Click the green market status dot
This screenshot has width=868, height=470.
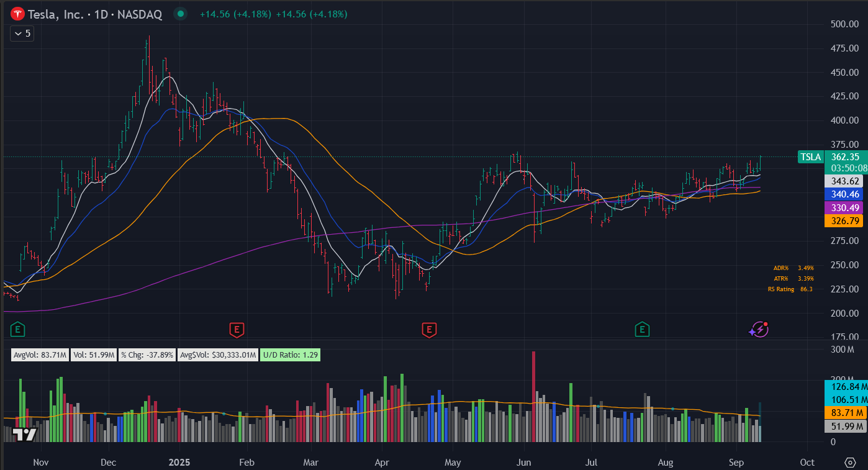180,14
